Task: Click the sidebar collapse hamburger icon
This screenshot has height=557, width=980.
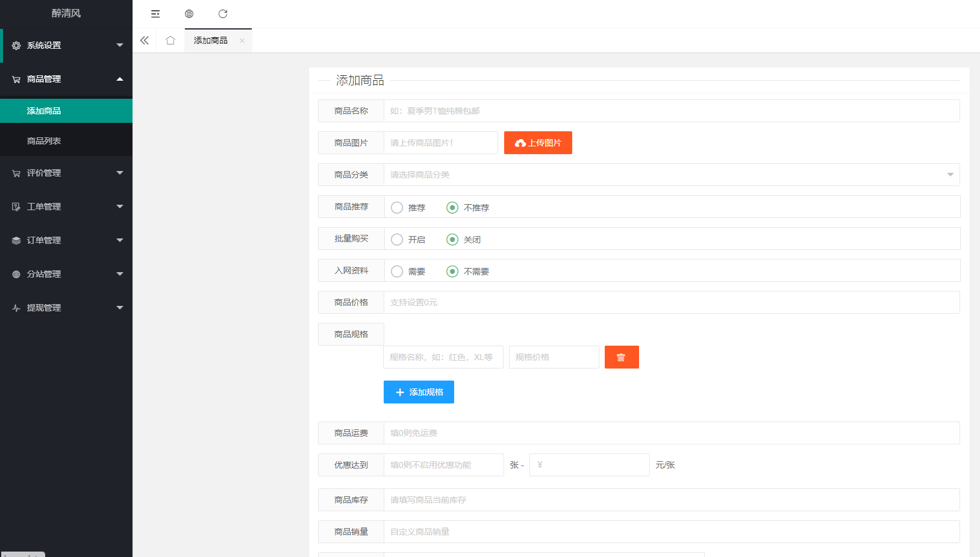Action: 155,13
